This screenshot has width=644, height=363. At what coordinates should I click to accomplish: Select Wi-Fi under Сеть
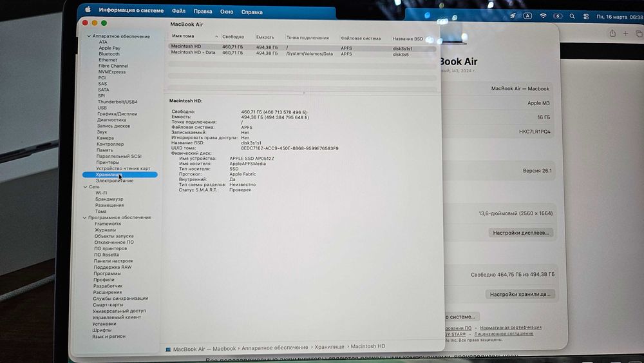101,193
